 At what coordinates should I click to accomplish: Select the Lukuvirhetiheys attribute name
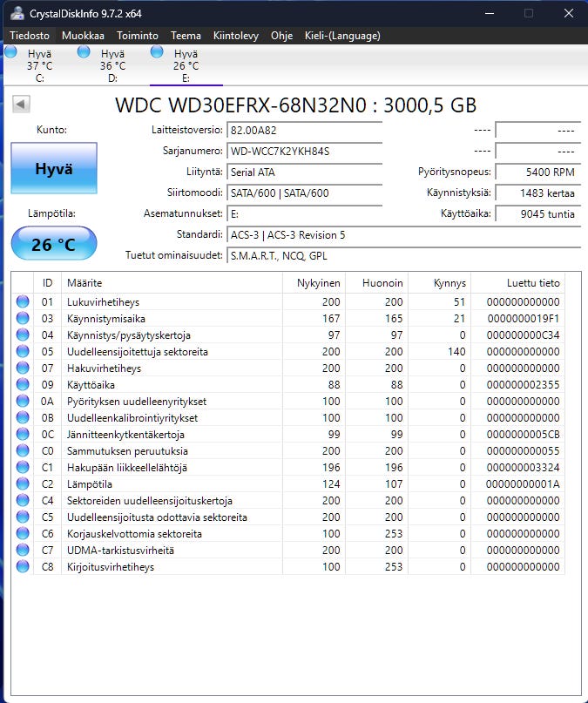[103, 302]
